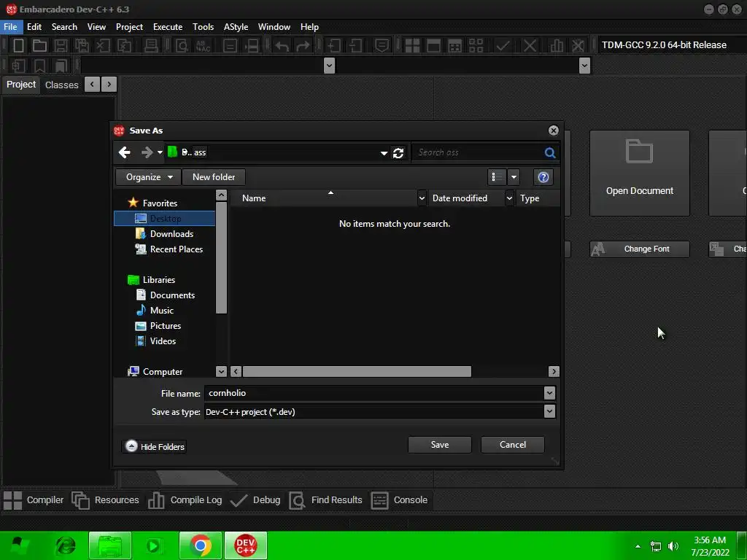This screenshot has width=747, height=560.
Task: Click the Replace text toolbar icon
Action: point(204,46)
